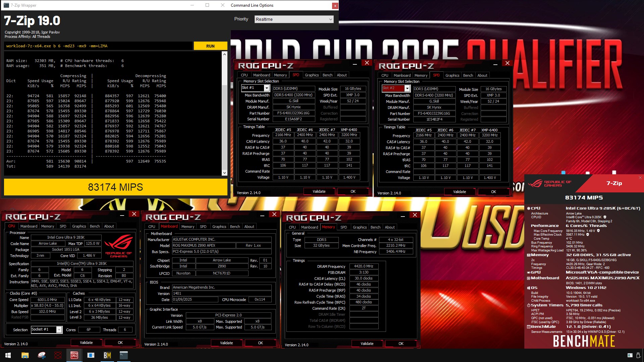Click the workload-7z-x64.exe command line field
Screen dimensions: 644x362
coord(98,46)
